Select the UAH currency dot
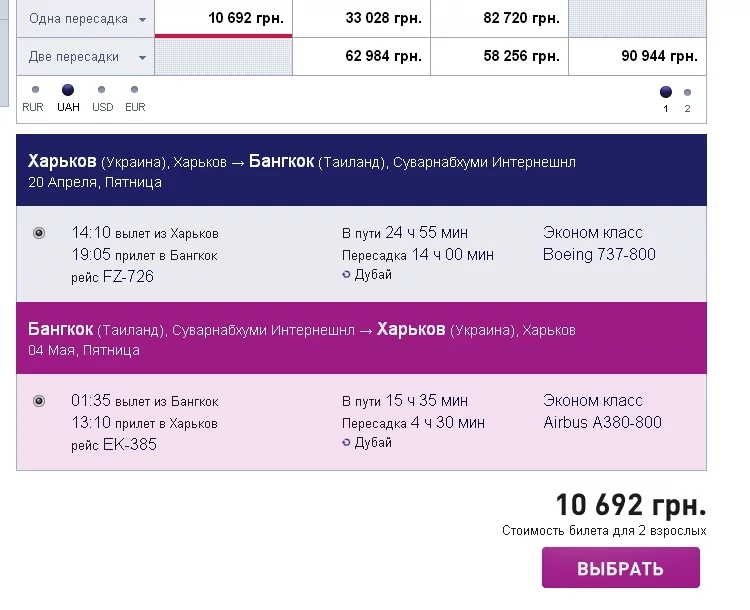 tap(68, 90)
